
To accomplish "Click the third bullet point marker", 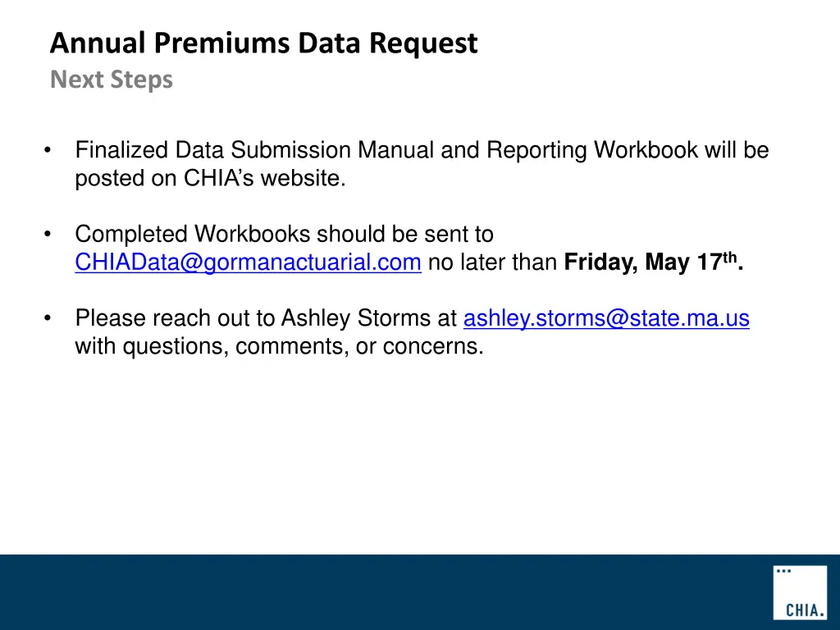I will 49,318.
